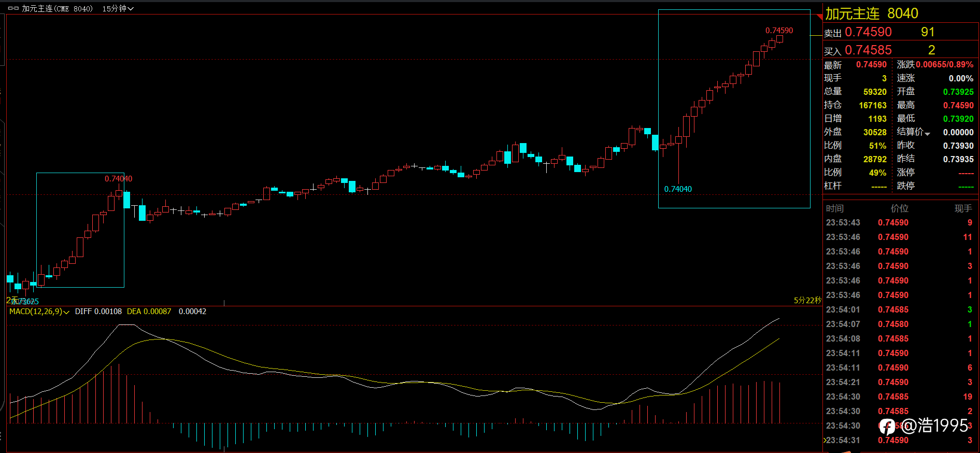This screenshot has width=980, height=453.
Task: Click the 51% ratio value
Action: [x=878, y=146]
